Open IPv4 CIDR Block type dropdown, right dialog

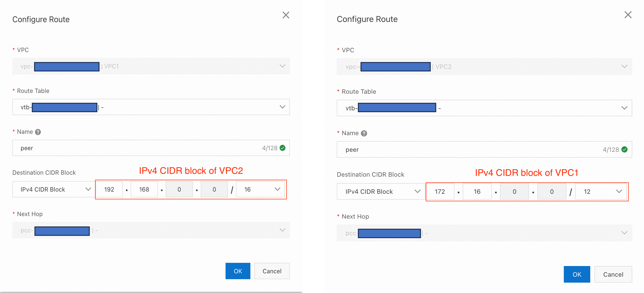coord(381,191)
